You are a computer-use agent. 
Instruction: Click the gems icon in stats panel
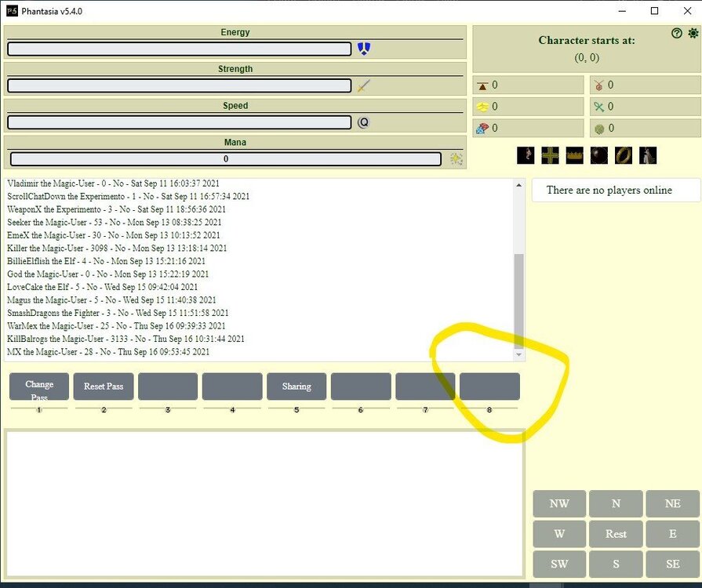(482, 129)
